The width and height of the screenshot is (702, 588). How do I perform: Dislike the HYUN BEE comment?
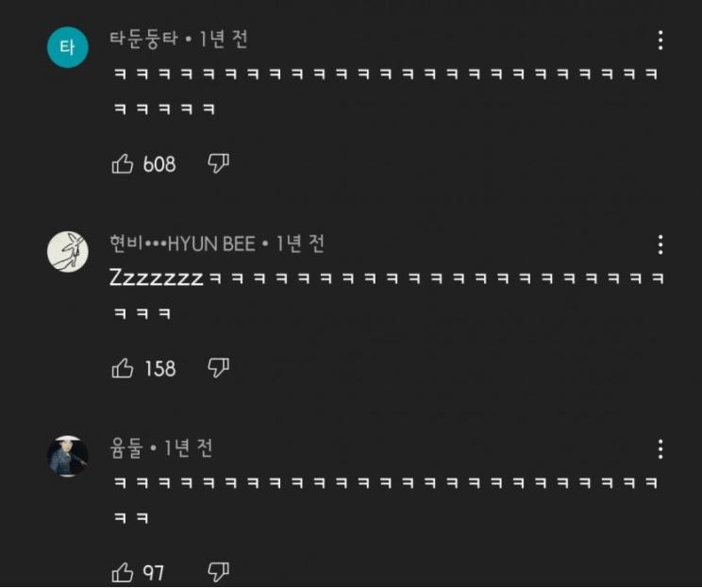[219, 368]
